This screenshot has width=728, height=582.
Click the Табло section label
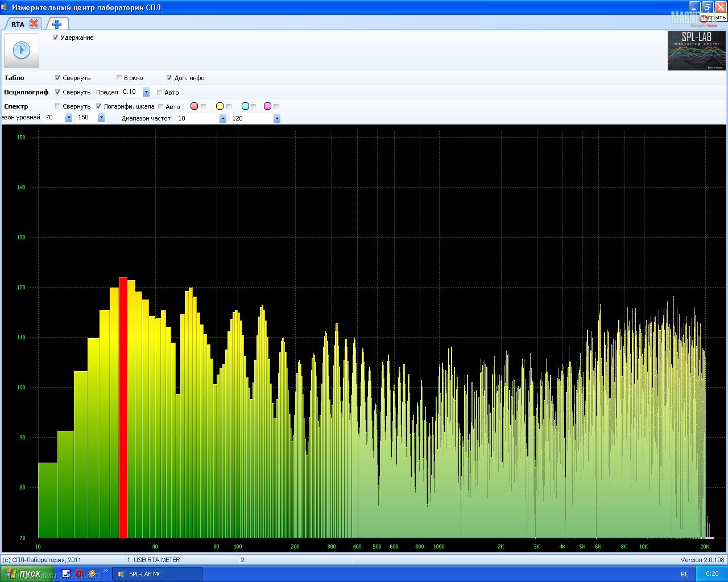click(x=14, y=78)
